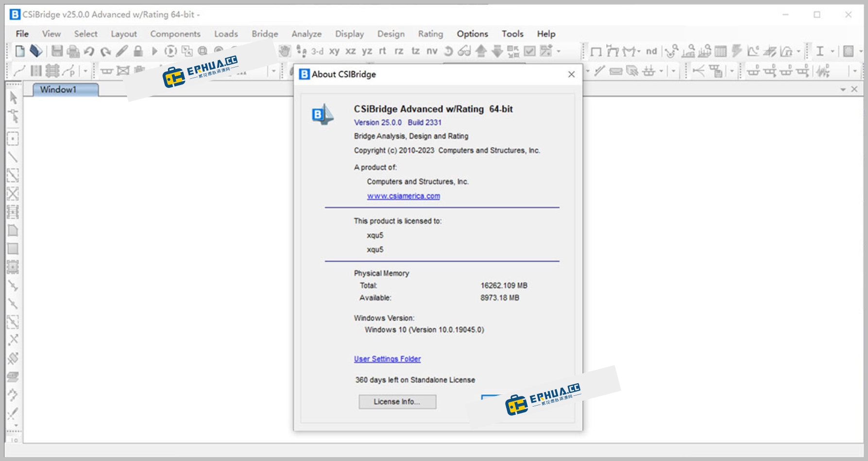868x461 pixels.
Task: Click the move up in list arrow icon
Action: (x=481, y=51)
